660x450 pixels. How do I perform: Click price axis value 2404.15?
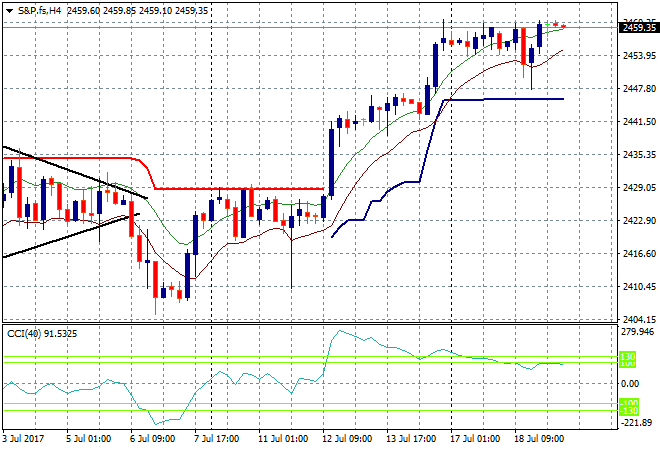tap(639, 320)
